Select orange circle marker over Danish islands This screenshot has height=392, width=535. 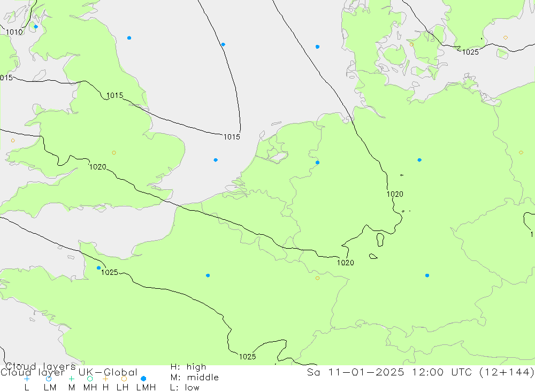click(x=411, y=45)
